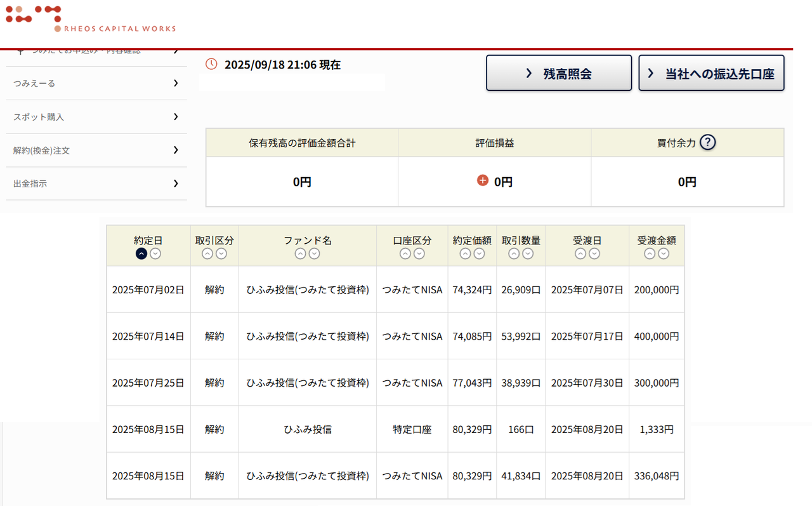Sort 約定日 column descending

click(155, 253)
